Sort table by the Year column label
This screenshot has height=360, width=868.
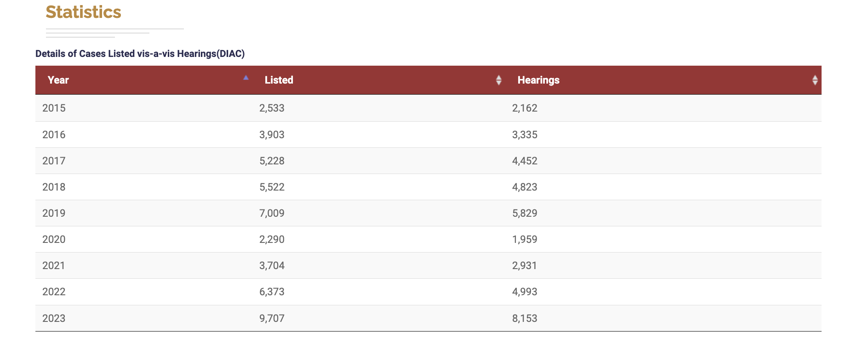(58, 80)
